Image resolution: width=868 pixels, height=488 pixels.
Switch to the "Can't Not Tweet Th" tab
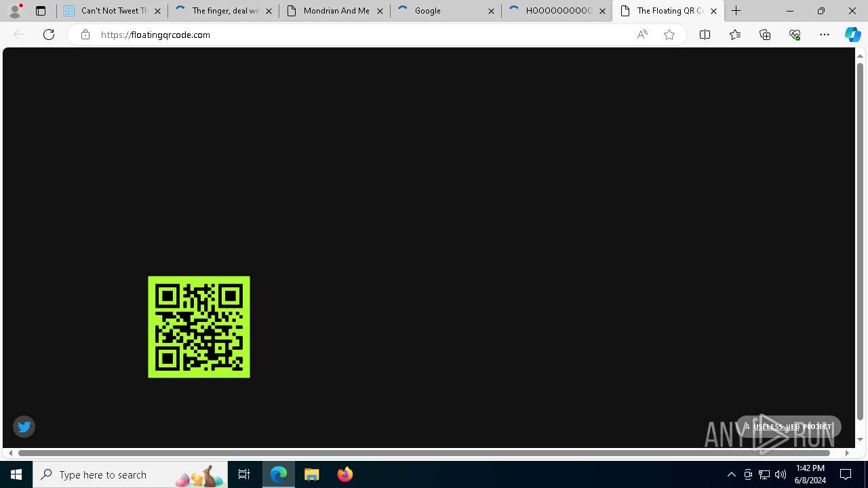click(113, 11)
